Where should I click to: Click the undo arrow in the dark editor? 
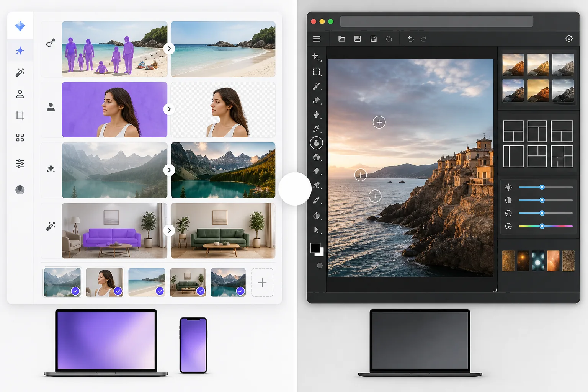click(x=410, y=39)
